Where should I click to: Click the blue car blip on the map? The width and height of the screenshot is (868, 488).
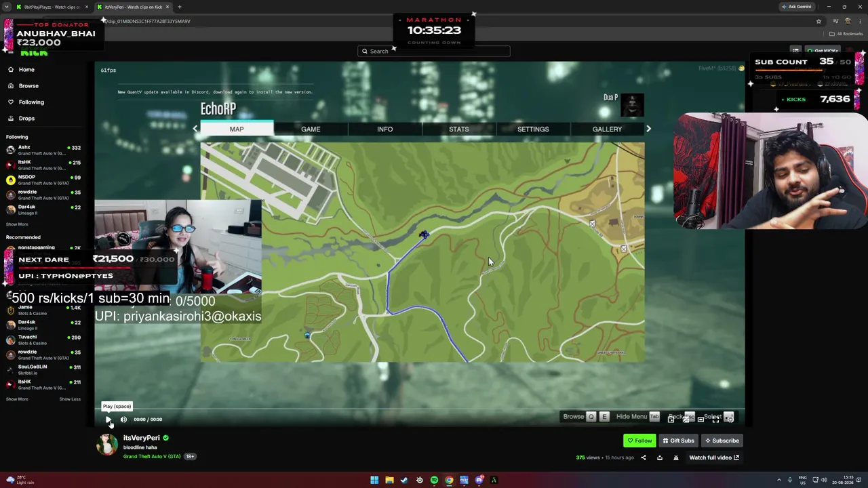[x=424, y=235]
